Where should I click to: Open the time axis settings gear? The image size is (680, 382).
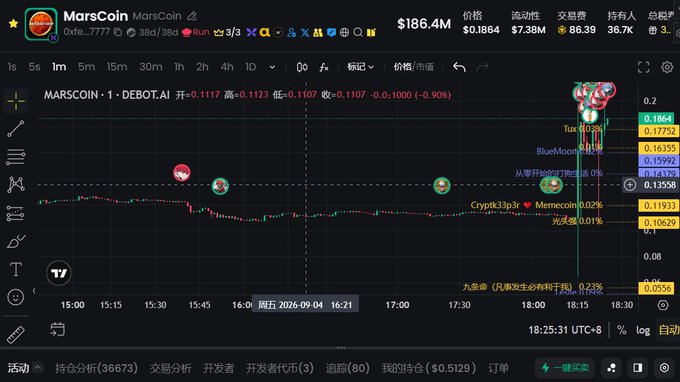coord(663,305)
